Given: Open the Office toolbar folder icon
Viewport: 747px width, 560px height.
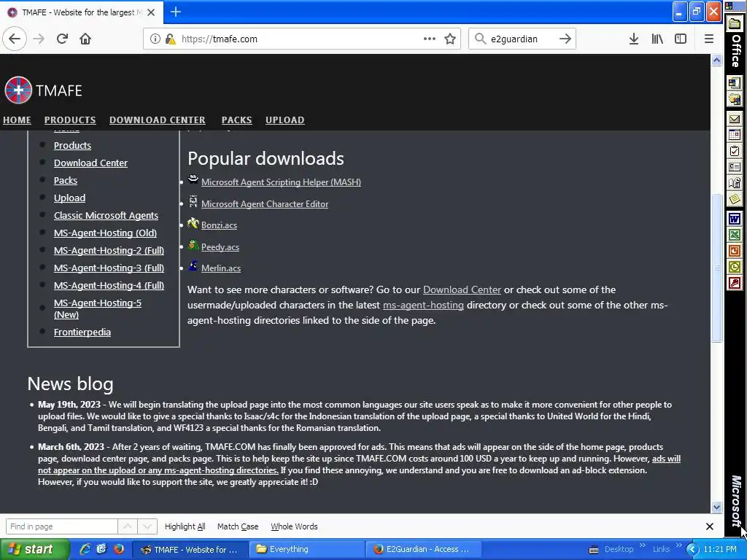Looking at the screenshot, I should [x=735, y=23].
